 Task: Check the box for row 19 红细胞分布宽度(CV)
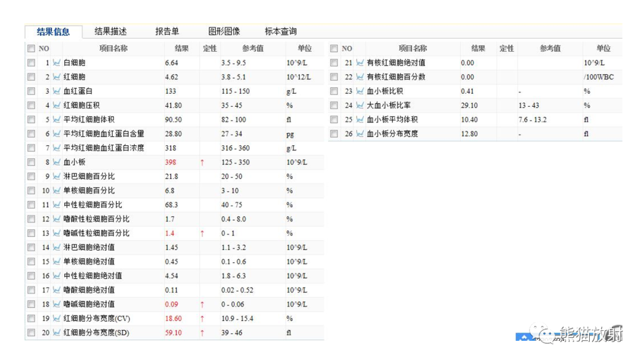31,318
